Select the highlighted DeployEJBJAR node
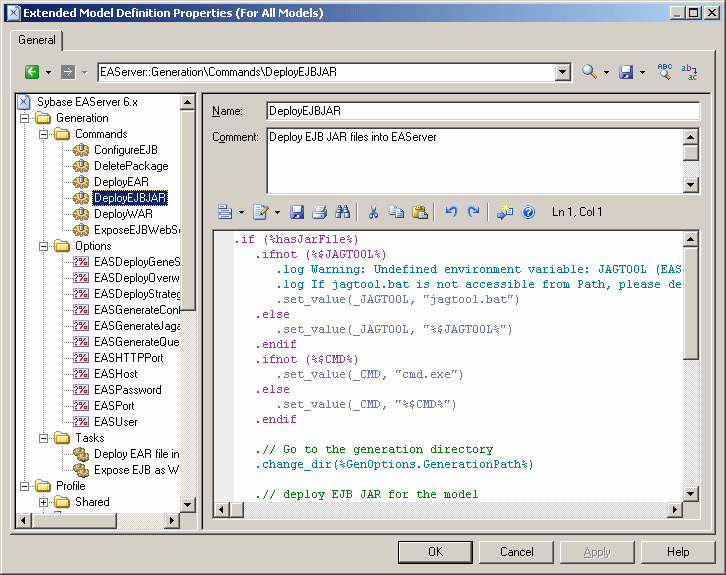Screen dimensions: 726x575 [130, 198]
